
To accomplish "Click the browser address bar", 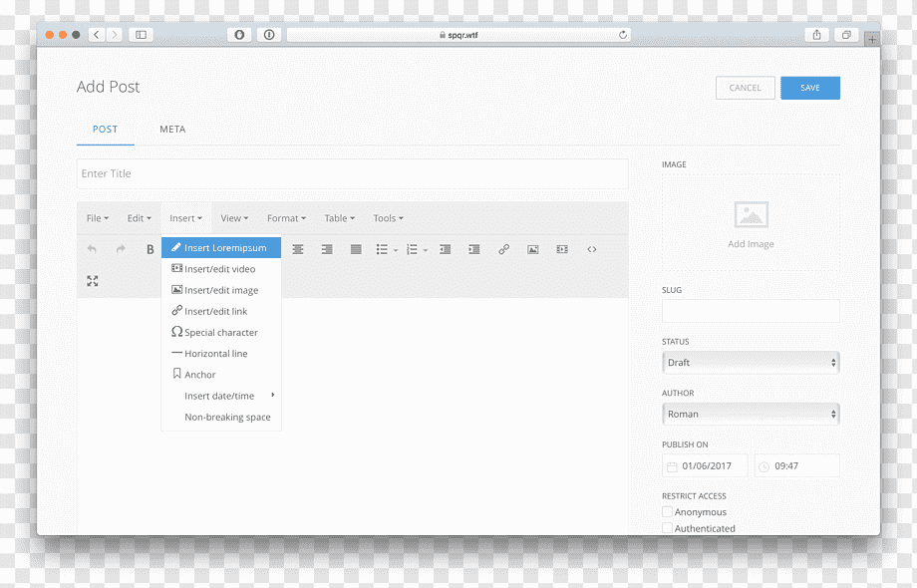I will (458, 35).
